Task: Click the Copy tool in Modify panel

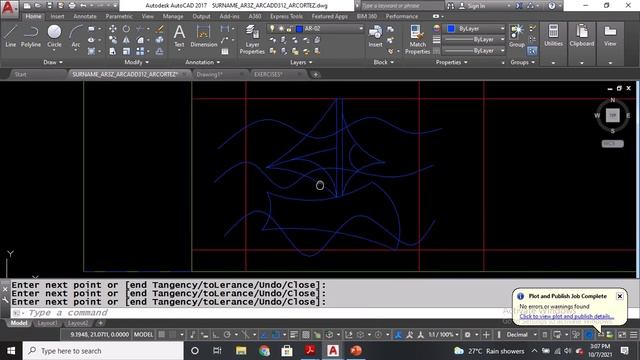Action: [113, 40]
